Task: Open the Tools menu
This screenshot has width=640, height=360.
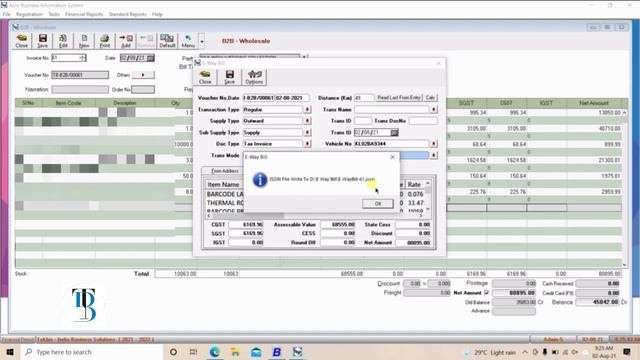Action: click(54, 14)
